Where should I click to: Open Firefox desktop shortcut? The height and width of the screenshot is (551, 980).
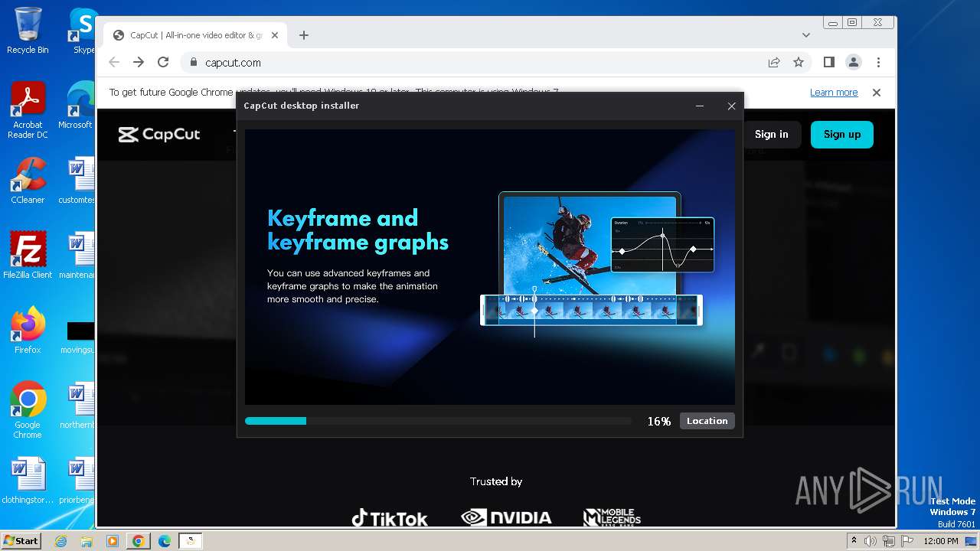(28, 331)
